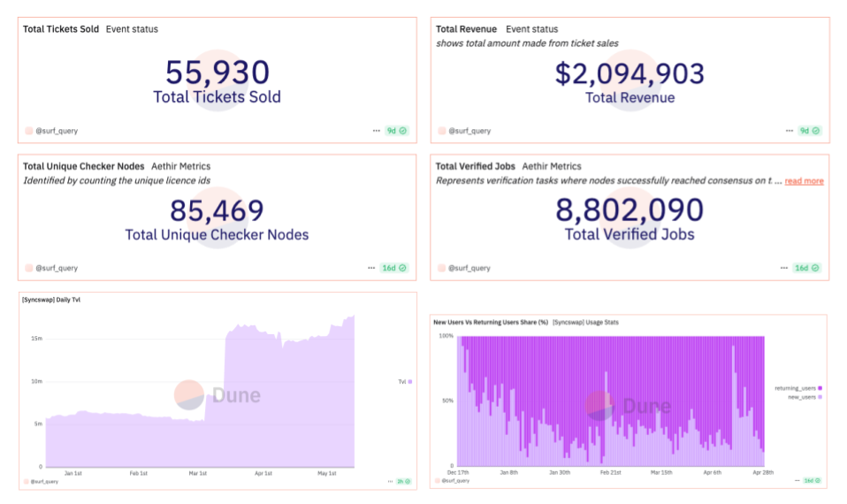
Task: Open the three-dot menu on Total Unique Checker Nodes
Action: pos(371,268)
